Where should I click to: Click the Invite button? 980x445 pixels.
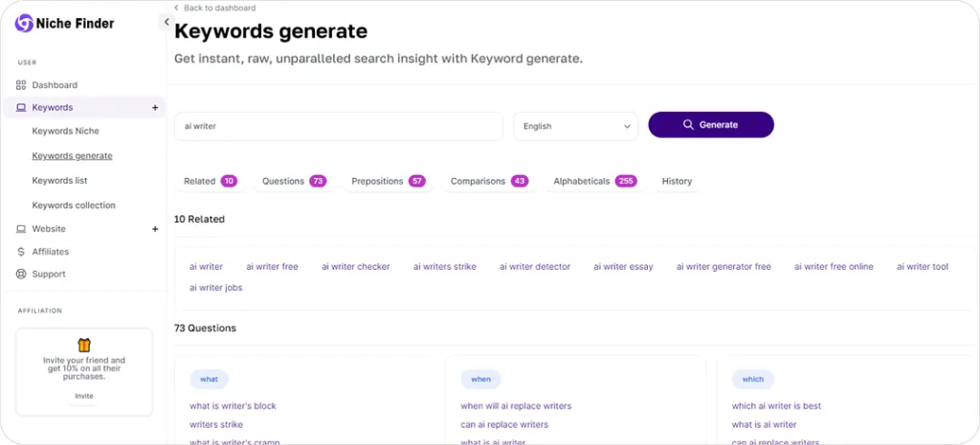click(84, 396)
